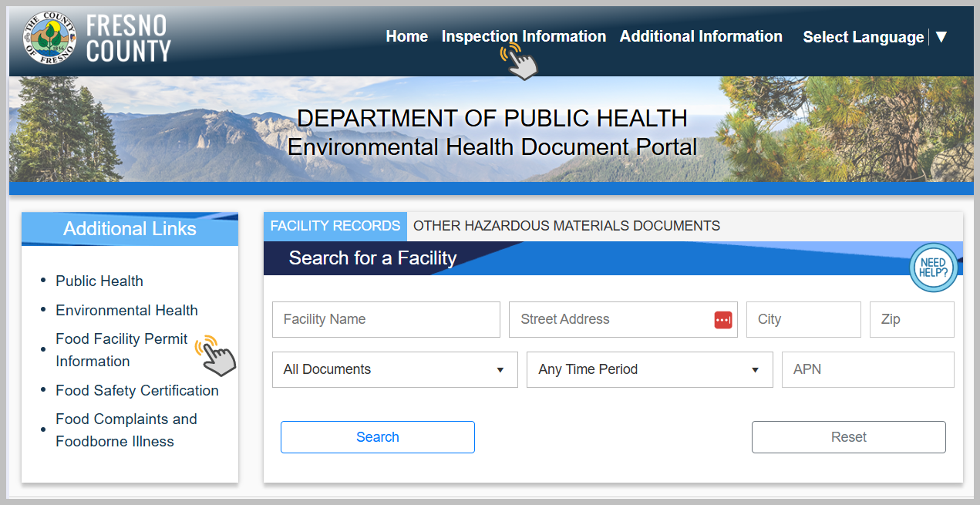The width and height of the screenshot is (980, 505).
Task: Click the Fresno County seal logo
Action: (x=50, y=38)
